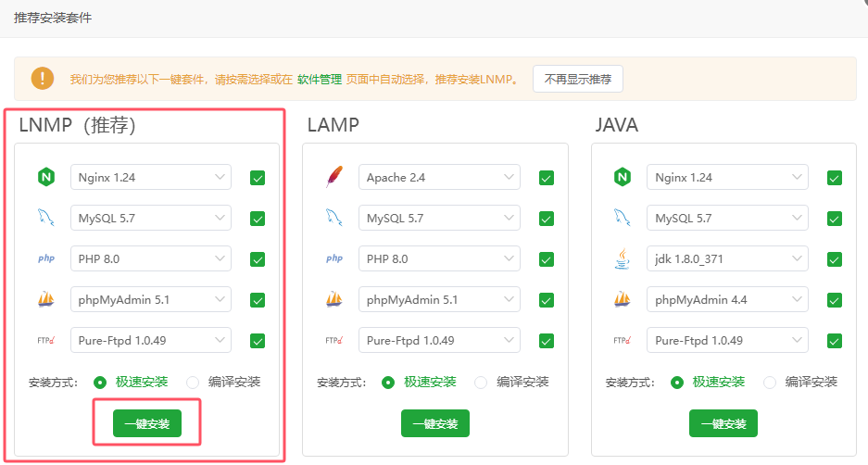Viewport: 868px width, 465px height.
Task: Click the Pure-Ftpd FTP icon in LNMP
Action: [45, 341]
